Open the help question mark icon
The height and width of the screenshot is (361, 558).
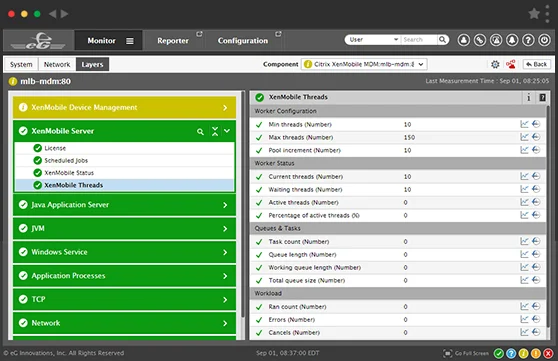pos(528,40)
